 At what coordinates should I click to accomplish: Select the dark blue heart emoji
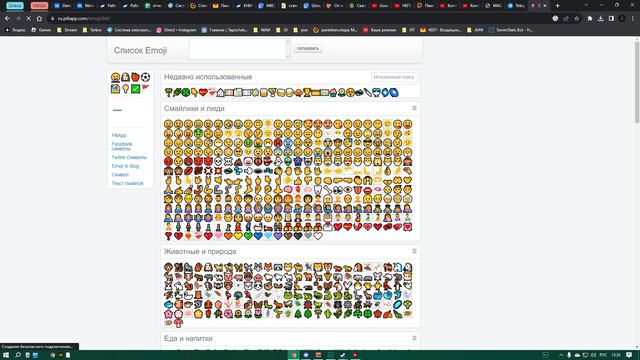click(258, 236)
